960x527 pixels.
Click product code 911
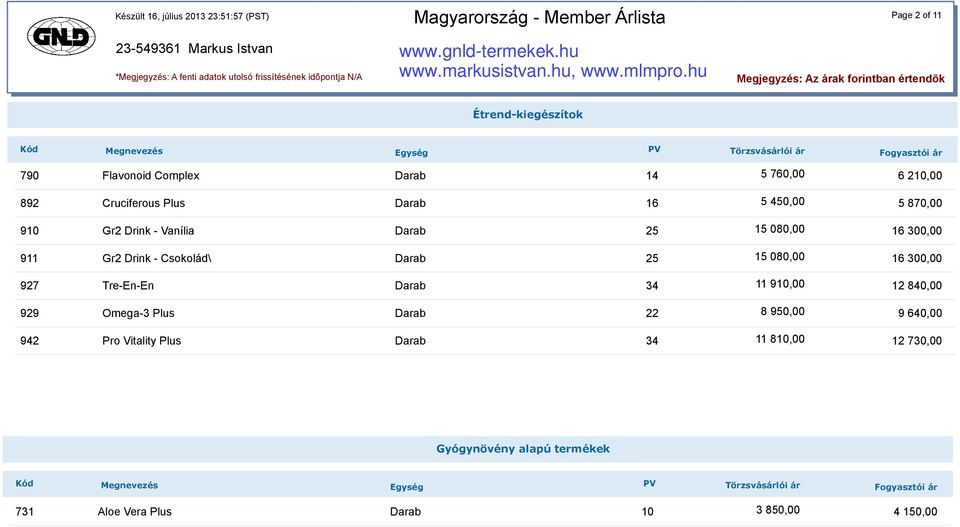29,258
